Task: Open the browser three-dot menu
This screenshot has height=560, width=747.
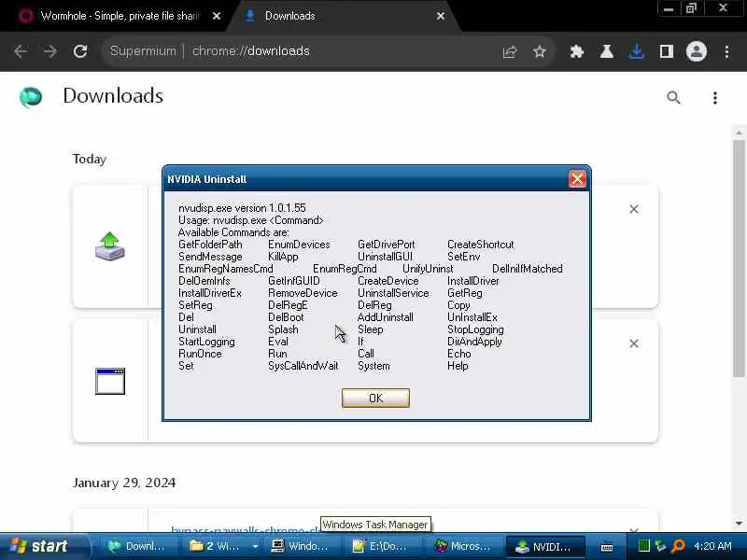Action: [x=726, y=51]
